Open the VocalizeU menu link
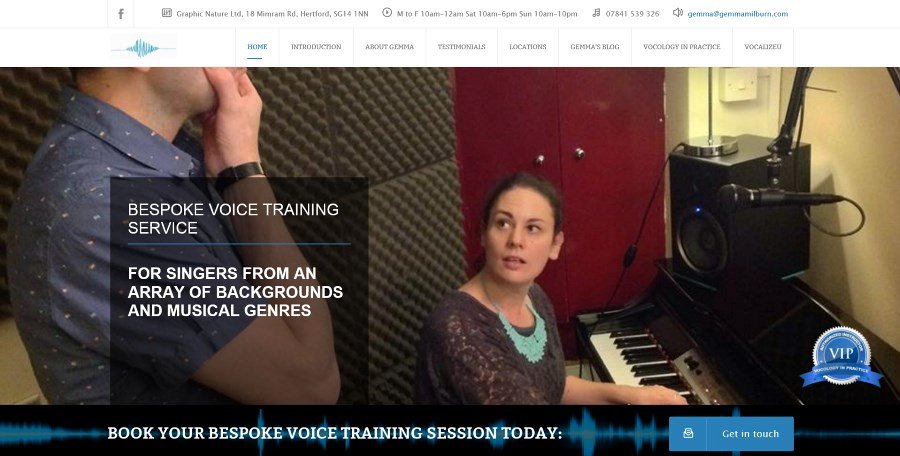Screen dimensions: 900x456 pyautogui.click(x=763, y=47)
